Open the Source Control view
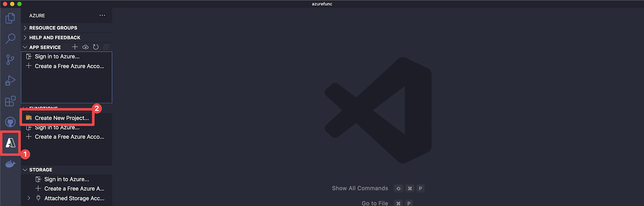 pos(10,60)
